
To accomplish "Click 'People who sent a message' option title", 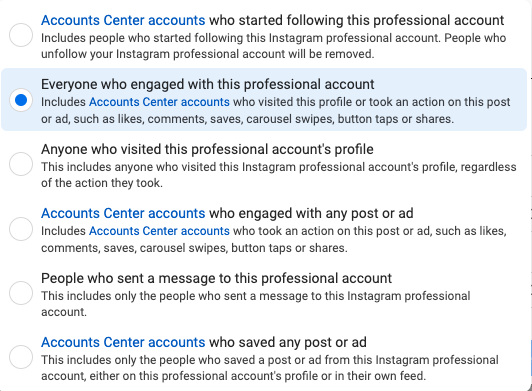I will (x=216, y=278).
